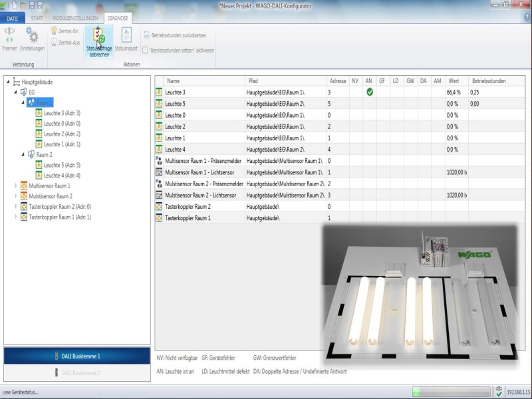The width and height of the screenshot is (532, 399).
Task: Click 0,25 Betriebsstunden value
Action: pos(474,92)
